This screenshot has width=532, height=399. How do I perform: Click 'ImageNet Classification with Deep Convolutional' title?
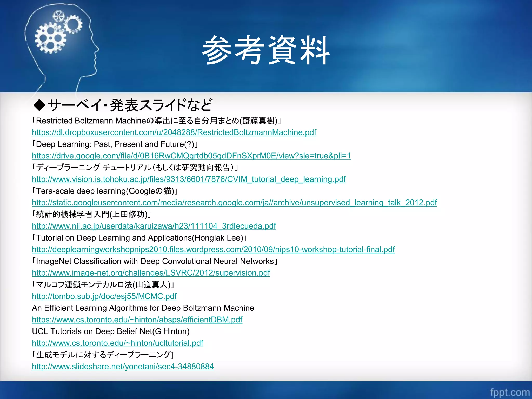[155, 261]
